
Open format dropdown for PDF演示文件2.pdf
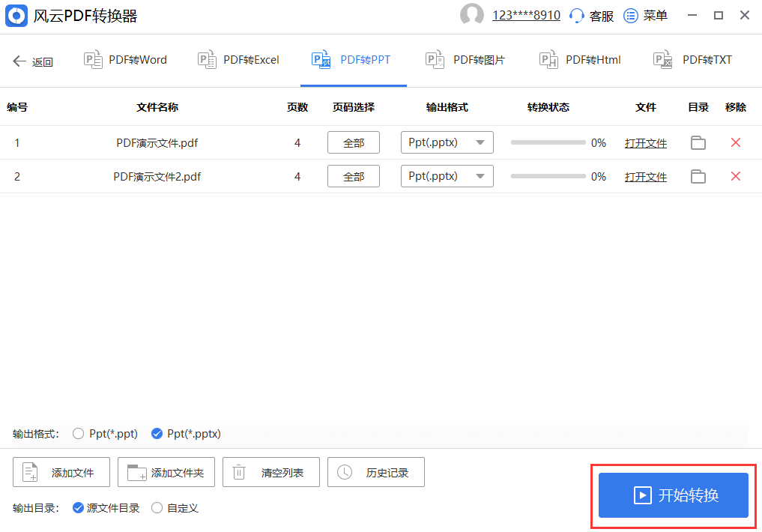[x=447, y=176]
